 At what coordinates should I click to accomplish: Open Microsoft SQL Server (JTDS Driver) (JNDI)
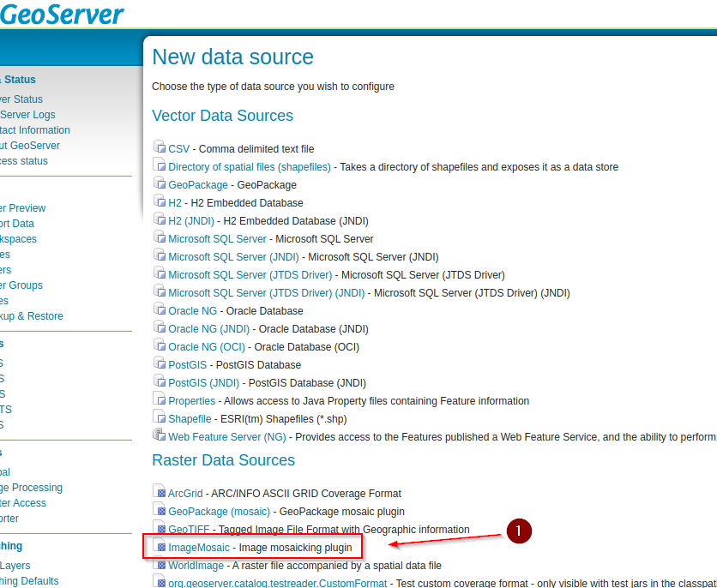[267, 293]
